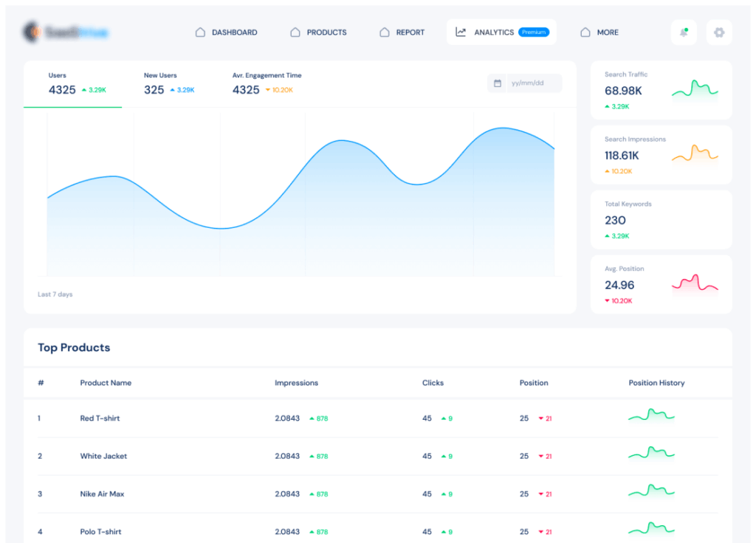Expand the More menu
This screenshot has height=543, width=756.
(599, 32)
